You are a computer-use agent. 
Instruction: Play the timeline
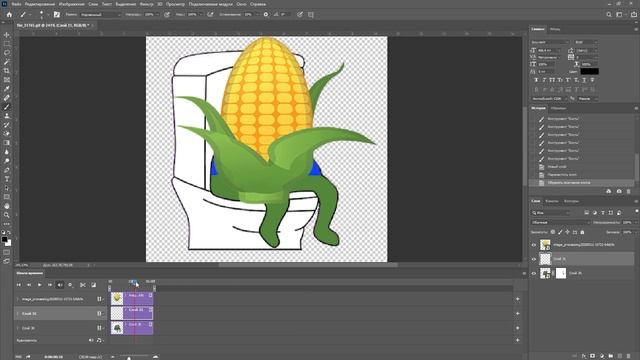40,285
